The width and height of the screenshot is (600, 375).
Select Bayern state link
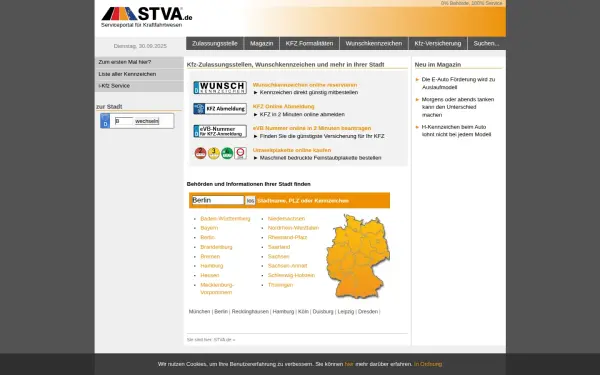tap(209, 228)
